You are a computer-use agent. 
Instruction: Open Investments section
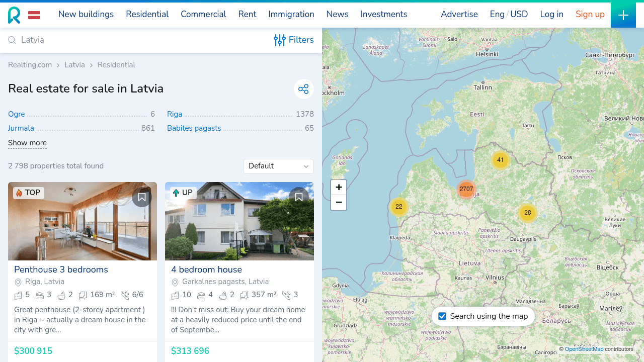click(384, 14)
